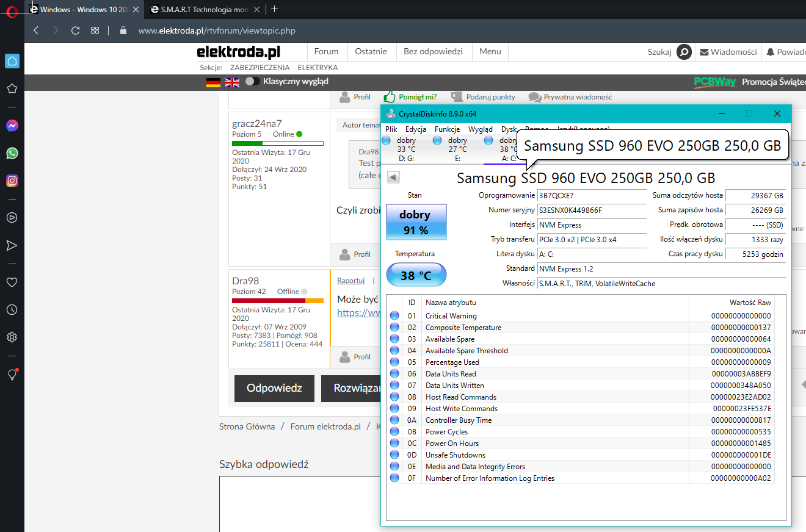Open the heart icon in Opera sidebar
The width and height of the screenshot is (806, 532).
click(x=12, y=282)
